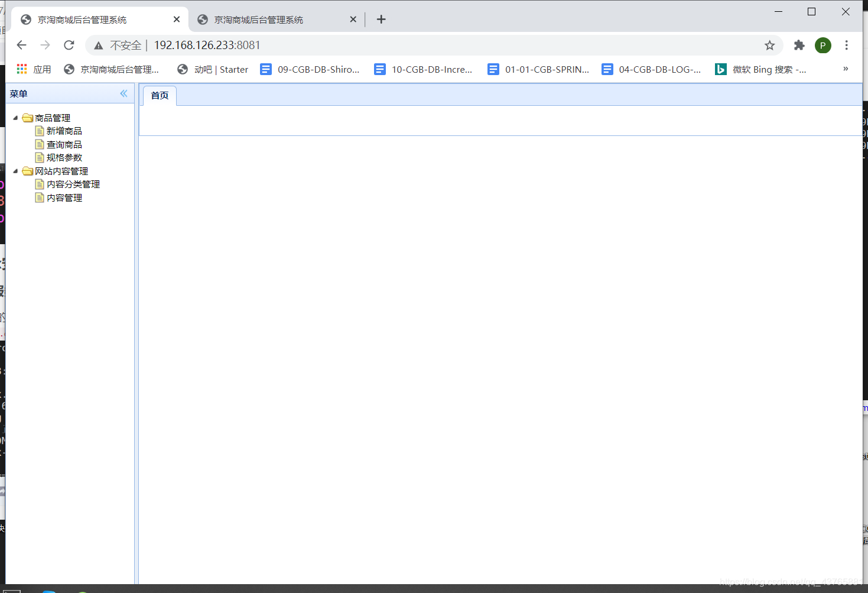The image size is (868, 593).
Task: Go back with browser back arrow
Action: tap(22, 45)
